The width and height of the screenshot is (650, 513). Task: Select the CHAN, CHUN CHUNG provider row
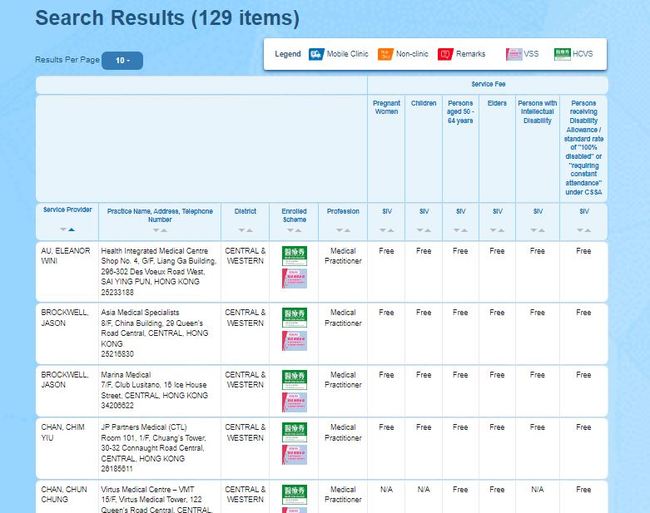[67, 495]
